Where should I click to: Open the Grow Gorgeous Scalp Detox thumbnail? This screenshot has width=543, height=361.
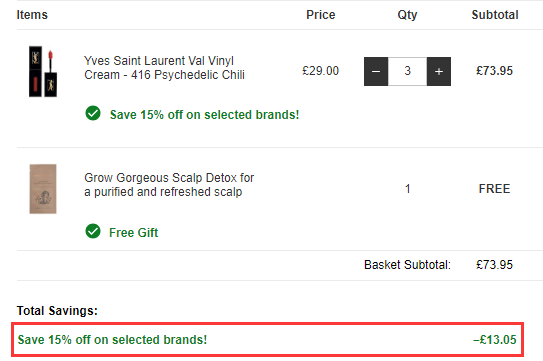tap(43, 189)
